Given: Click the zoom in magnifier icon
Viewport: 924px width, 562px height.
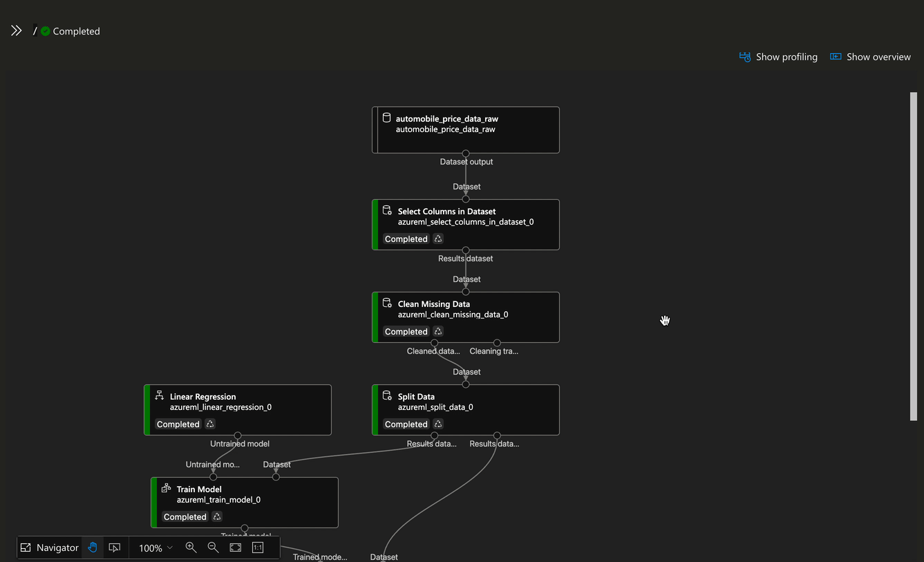Looking at the screenshot, I should 191,547.
